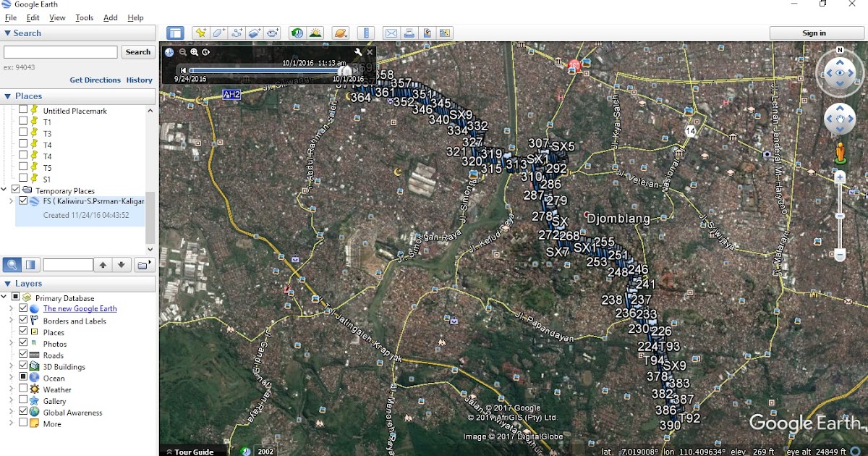Click the time slider thumb handle
This screenshot has width=868, height=456.
pyautogui.click(x=346, y=70)
